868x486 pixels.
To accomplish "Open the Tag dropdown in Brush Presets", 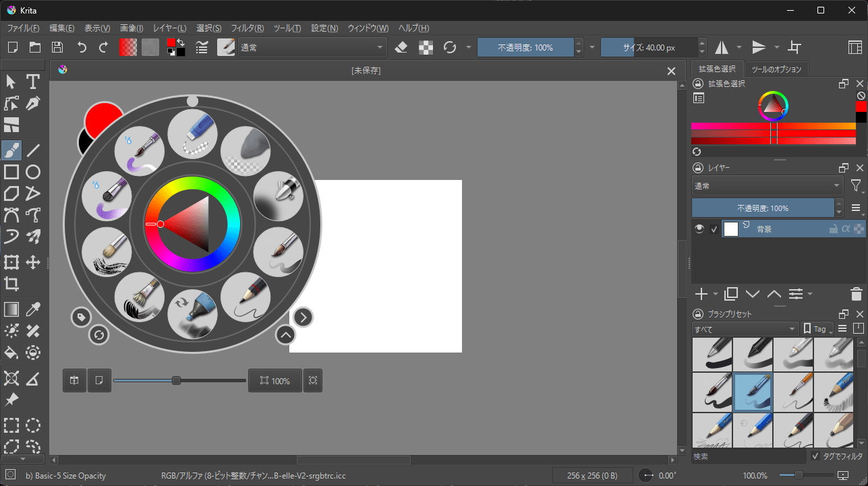I will (x=817, y=328).
